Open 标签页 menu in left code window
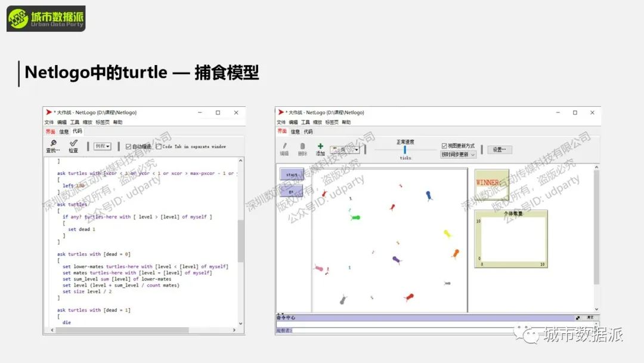 tap(103, 122)
